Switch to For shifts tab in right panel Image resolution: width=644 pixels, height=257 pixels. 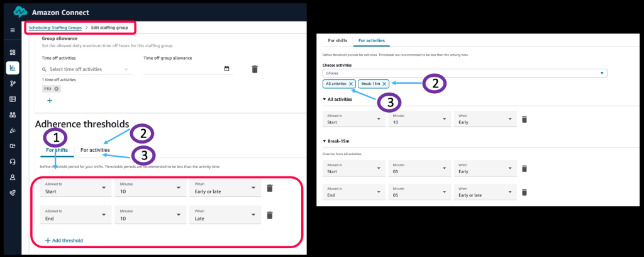click(x=338, y=40)
